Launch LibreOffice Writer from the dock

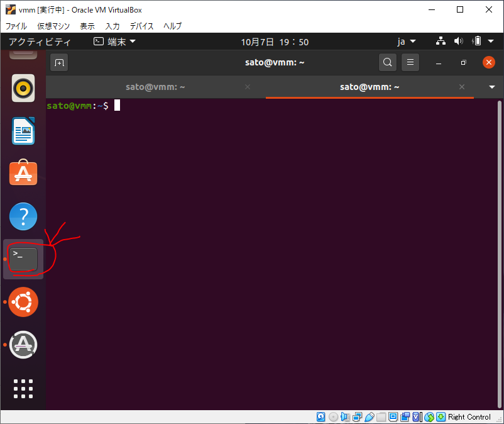pos(23,131)
